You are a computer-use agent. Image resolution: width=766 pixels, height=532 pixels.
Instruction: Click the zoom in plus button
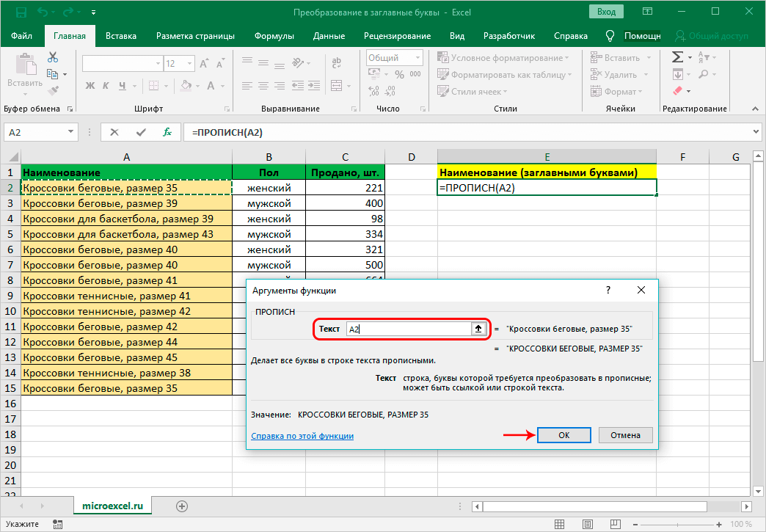click(718, 524)
